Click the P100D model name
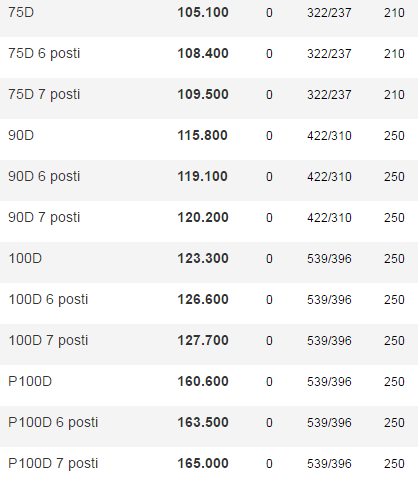The image size is (418, 483). click(x=30, y=381)
